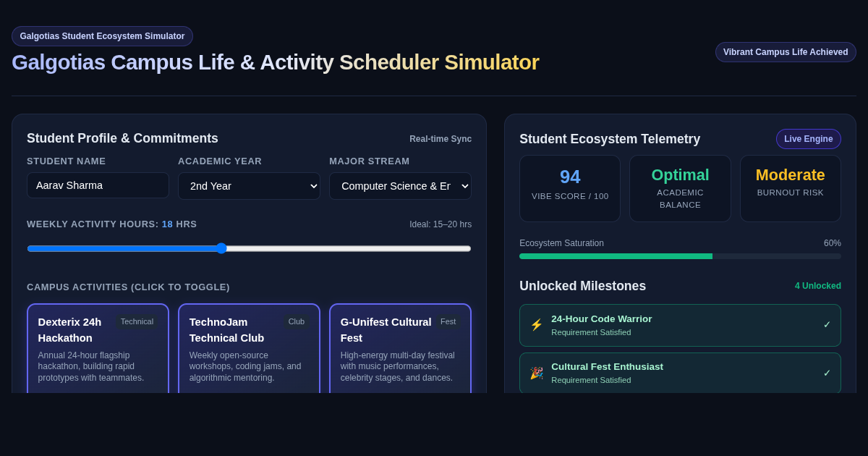
Task: Click the Unlocked Milestones heading
Action: pos(582,286)
